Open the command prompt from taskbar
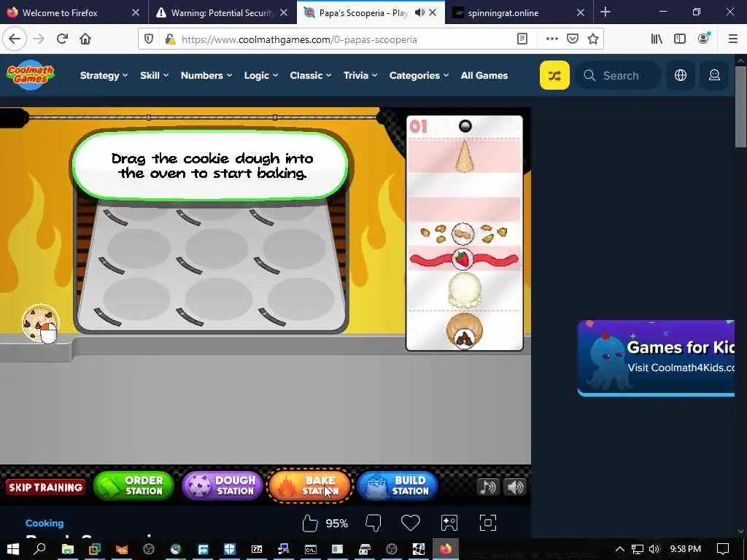The width and height of the screenshot is (747, 560). tap(311, 549)
